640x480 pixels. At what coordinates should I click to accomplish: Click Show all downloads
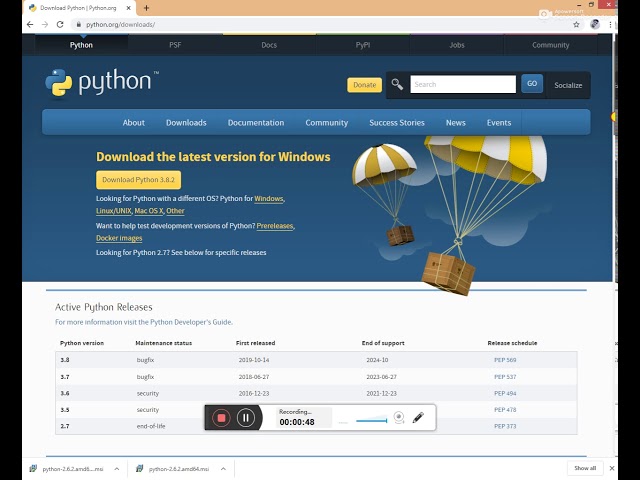[x=585, y=468]
